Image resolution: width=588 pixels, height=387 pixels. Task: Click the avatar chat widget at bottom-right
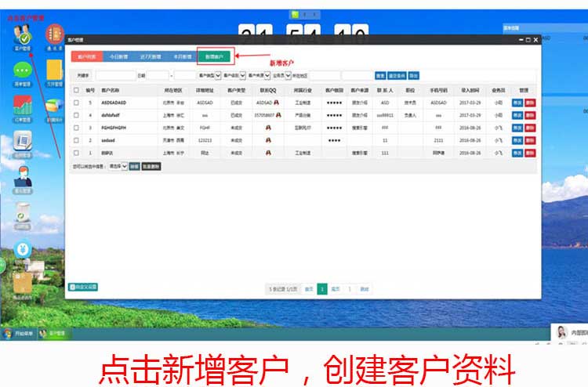click(x=570, y=332)
